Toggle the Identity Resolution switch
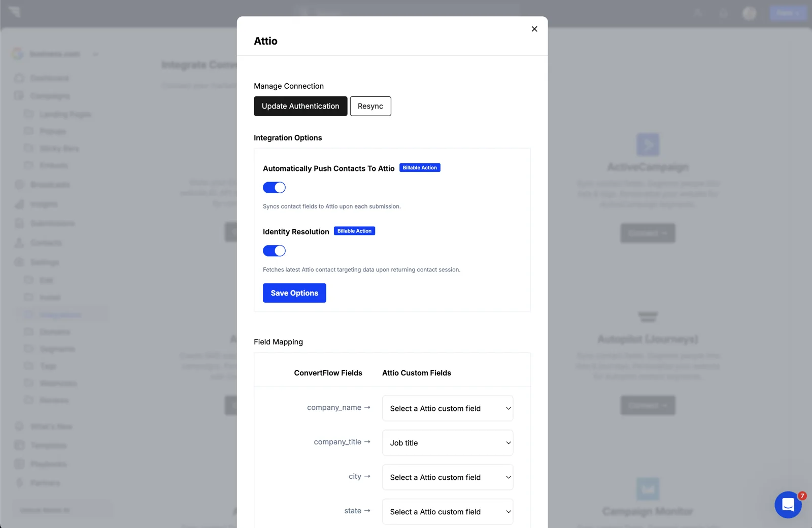The image size is (812, 528). coord(274,251)
